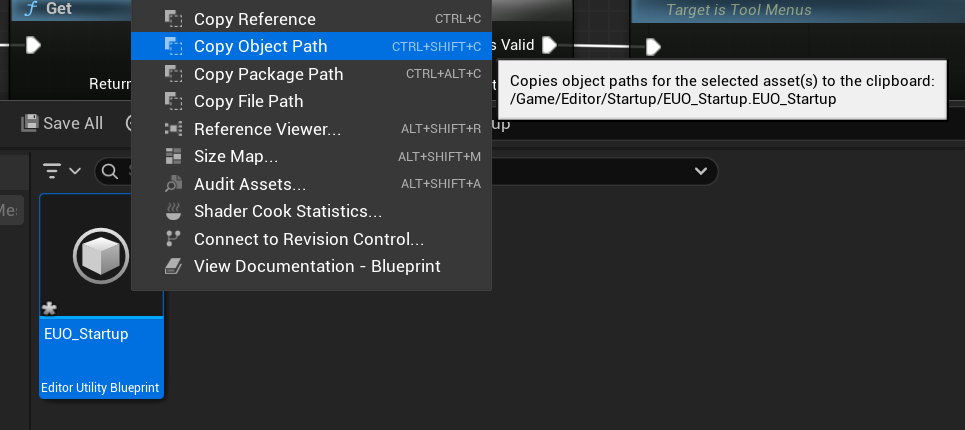Screen dimensions: 965x430
Task: Open Connect to Revision Control
Action: [x=308, y=239]
